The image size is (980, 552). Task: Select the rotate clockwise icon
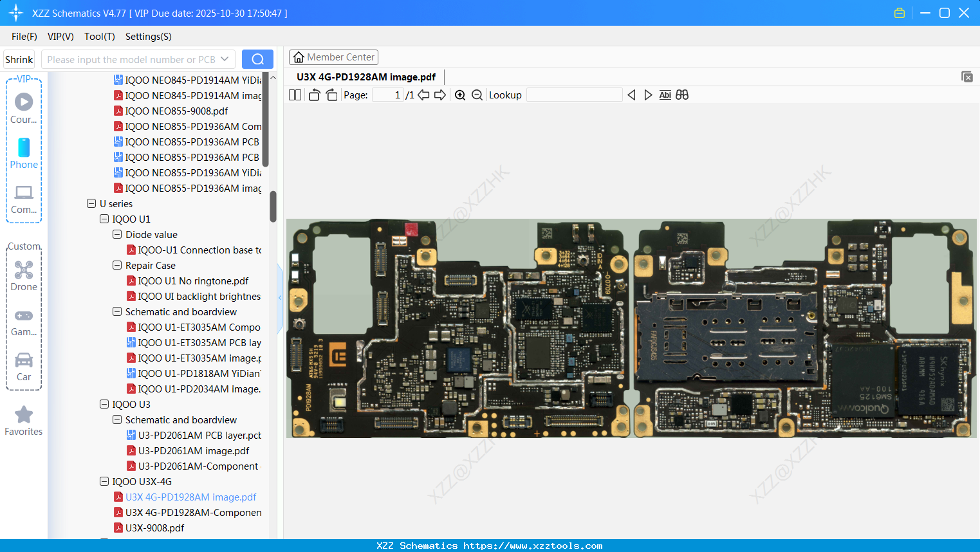331,95
